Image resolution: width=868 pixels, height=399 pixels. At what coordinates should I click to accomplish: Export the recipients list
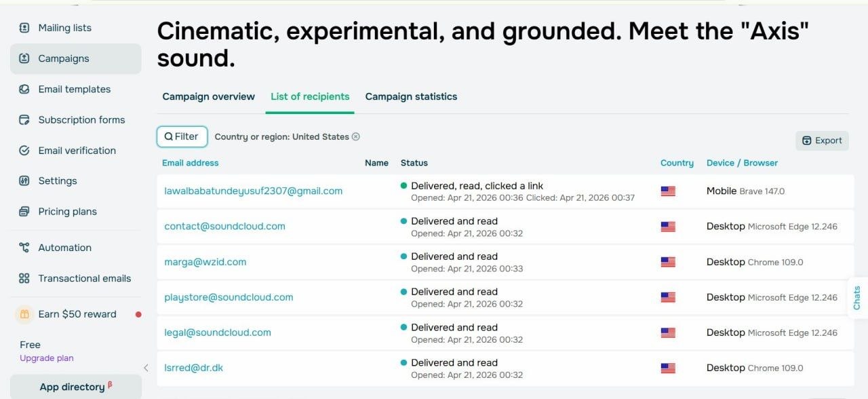[822, 140]
